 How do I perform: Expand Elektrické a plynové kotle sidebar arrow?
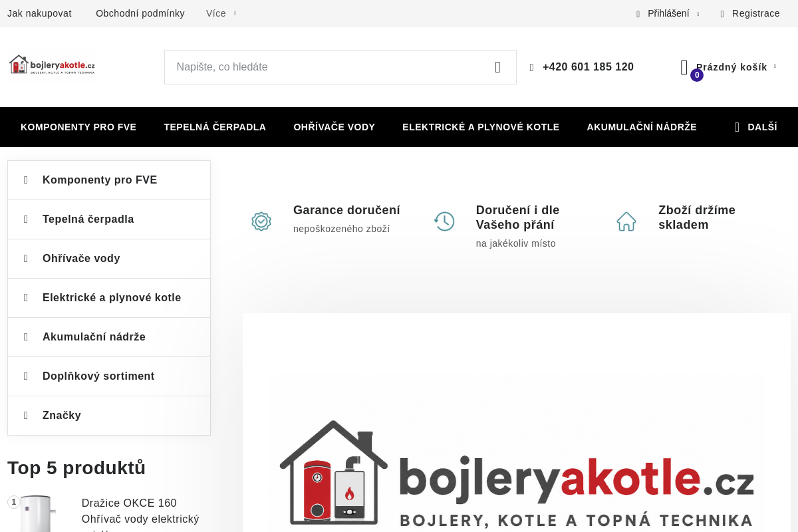pos(26,298)
